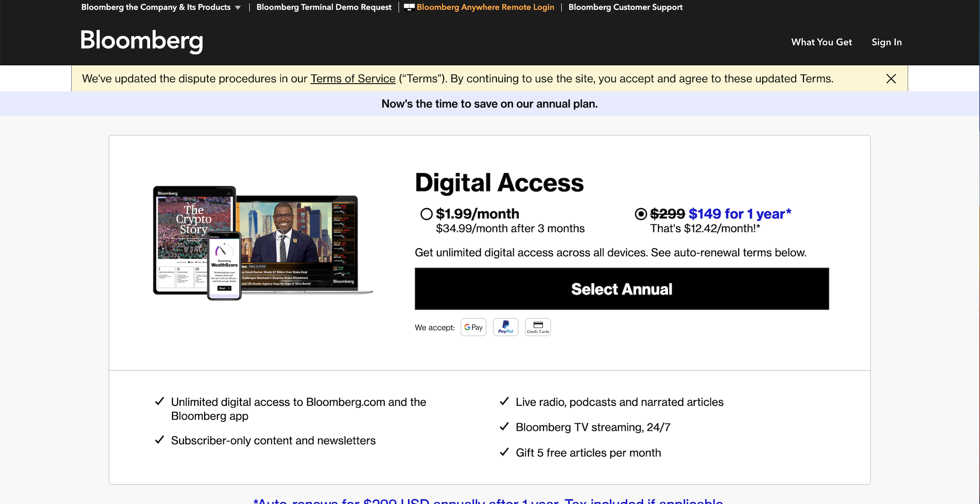The height and width of the screenshot is (504, 980).
Task: Expand Bloomberg the Company & Its Products menu
Action: pos(239,7)
